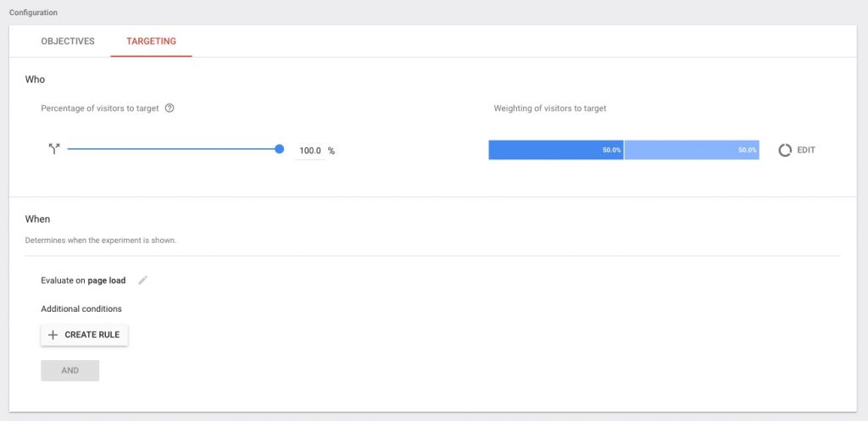
Task: Click the light blue 50.0% weighting bar
Action: coord(692,150)
